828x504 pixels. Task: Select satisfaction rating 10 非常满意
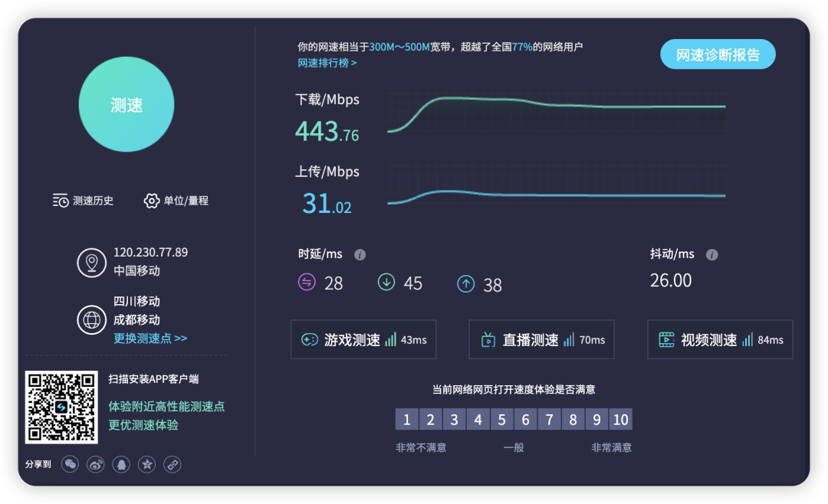(x=620, y=419)
